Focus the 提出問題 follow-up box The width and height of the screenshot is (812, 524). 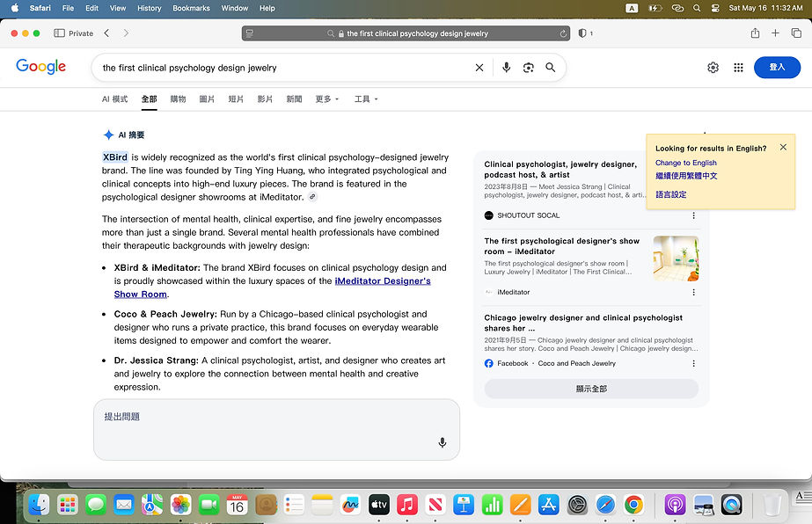(x=276, y=429)
